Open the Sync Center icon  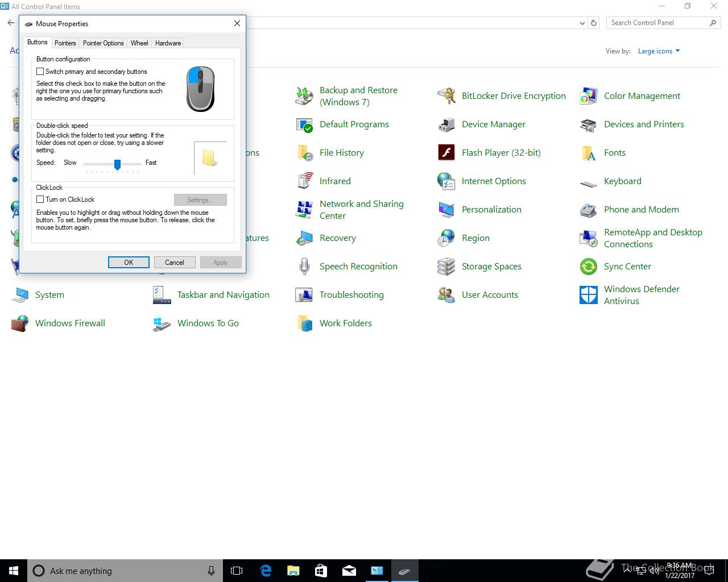[589, 267]
